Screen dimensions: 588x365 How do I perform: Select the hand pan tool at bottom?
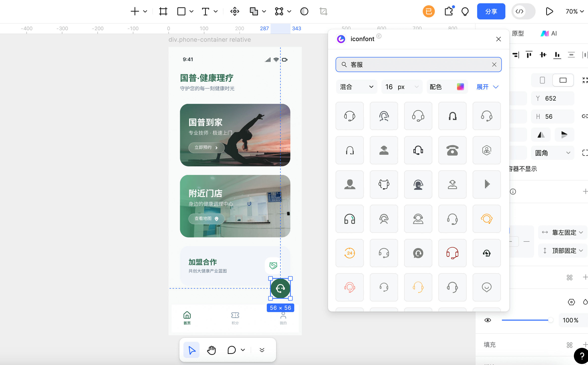[x=211, y=350]
